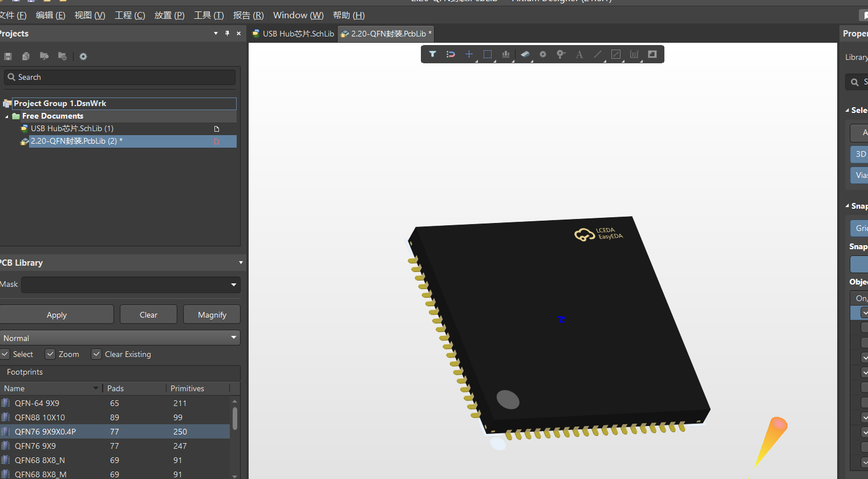This screenshot has width=868, height=479.
Task: Open the Mask dropdown
Action: (x=234, y=285)
